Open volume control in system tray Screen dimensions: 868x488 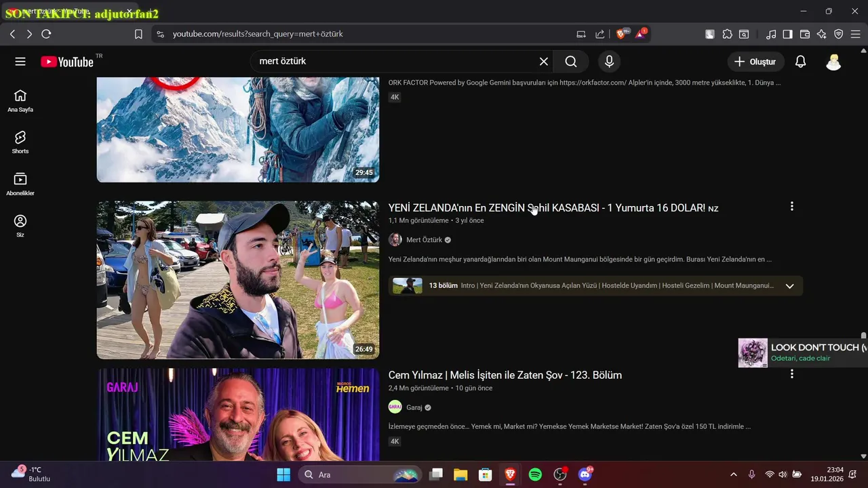click(x=783, y=474)
